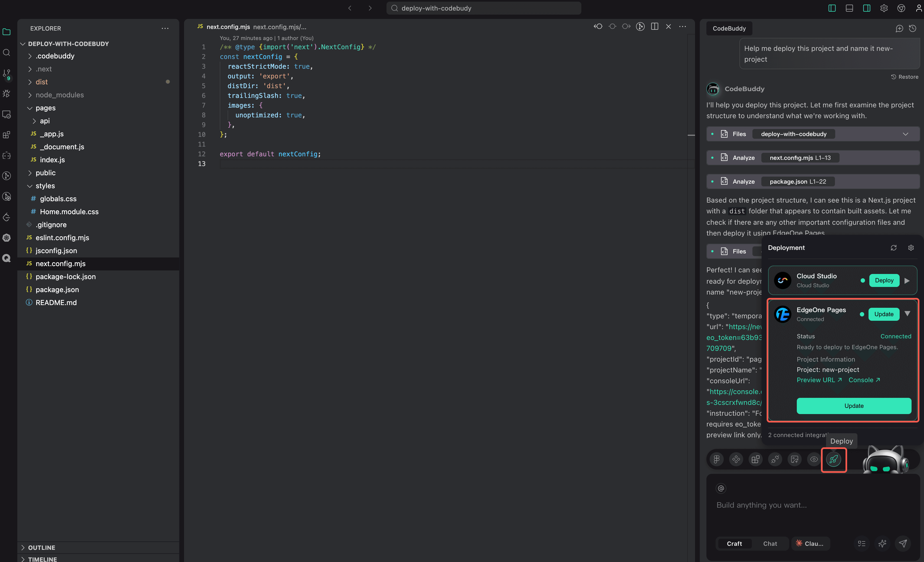Open the Preview URL link
The image size is (924, 562).
tap(819, 380)
